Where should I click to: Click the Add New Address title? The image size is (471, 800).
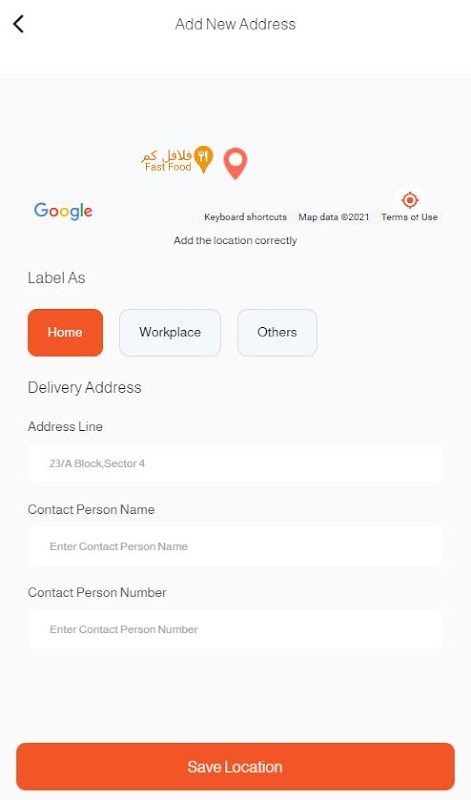tap(235, 24)
